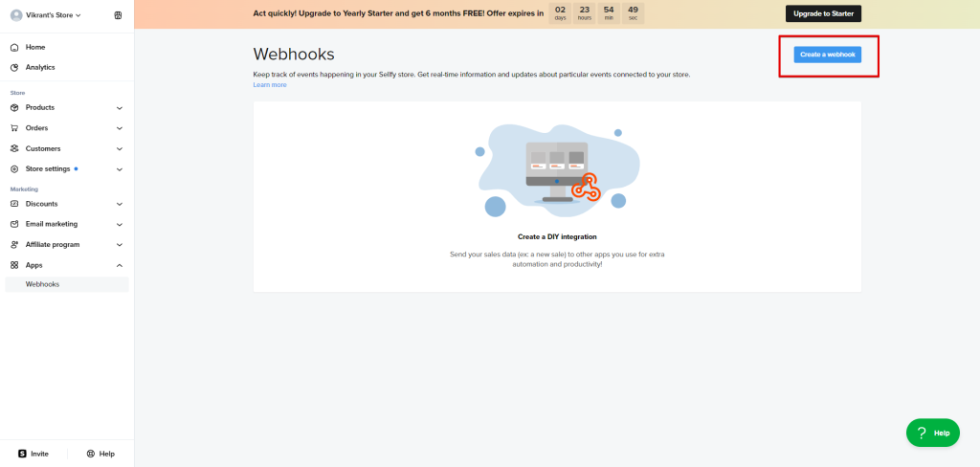
Task: Expand the Orders submenu chevron
Action: [x=120, y=128]
